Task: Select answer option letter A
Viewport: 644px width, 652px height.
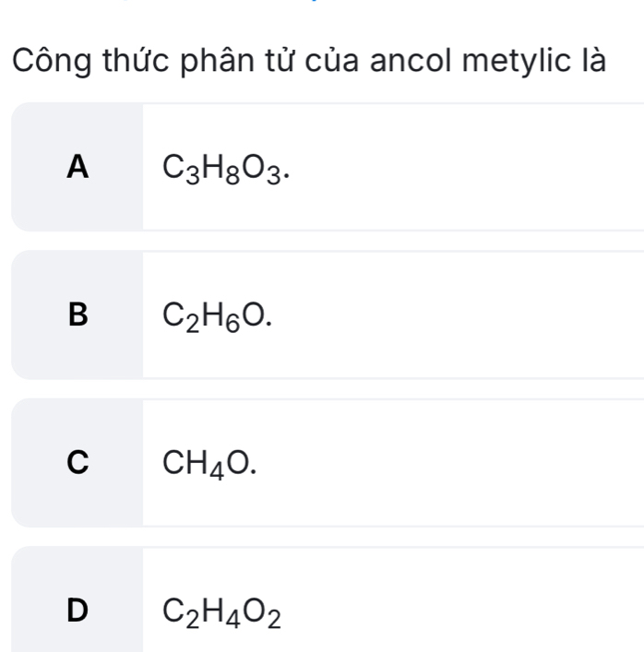Action: pyautogui.click(x=79, y=166)
